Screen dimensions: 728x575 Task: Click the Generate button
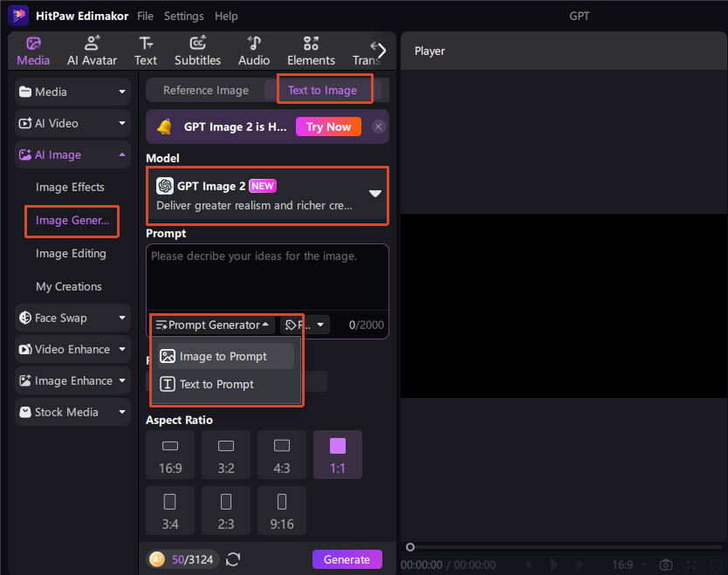coord(347,559)
